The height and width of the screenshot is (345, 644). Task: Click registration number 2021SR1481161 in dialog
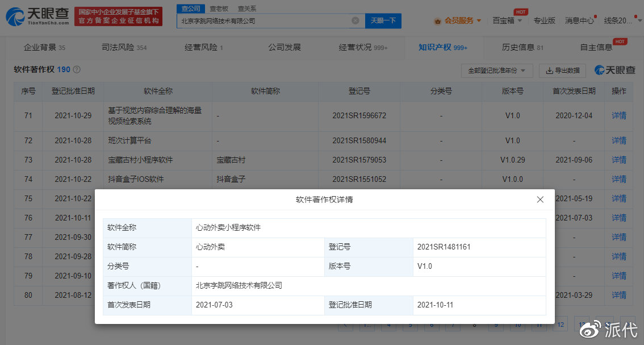point(444,247)
